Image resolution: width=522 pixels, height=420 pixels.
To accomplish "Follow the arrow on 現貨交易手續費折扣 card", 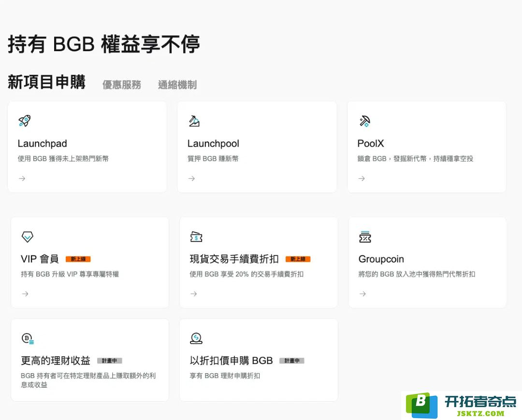I will [193, 294].
